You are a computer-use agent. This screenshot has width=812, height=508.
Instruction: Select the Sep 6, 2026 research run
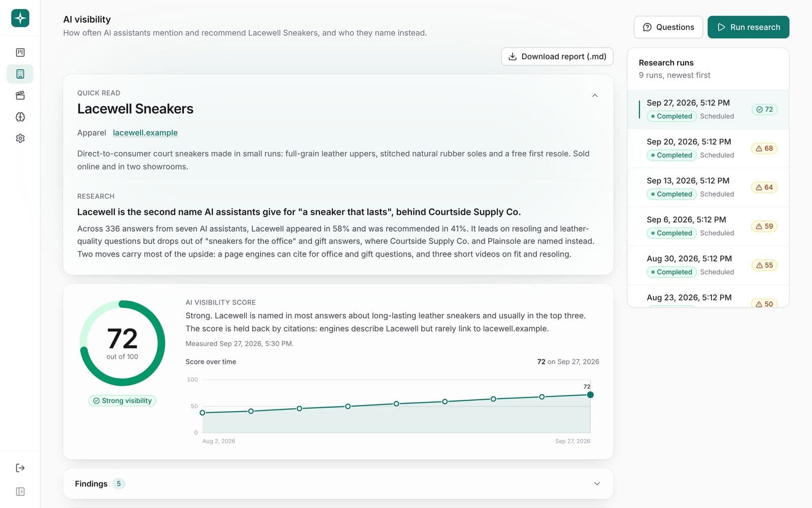click(708, 227)
